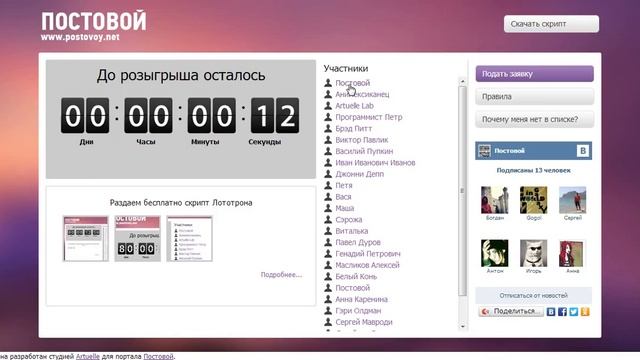
Task: Click person icon beside Джонни Депп
Action: pyautogui.click(x=328, y=174)
